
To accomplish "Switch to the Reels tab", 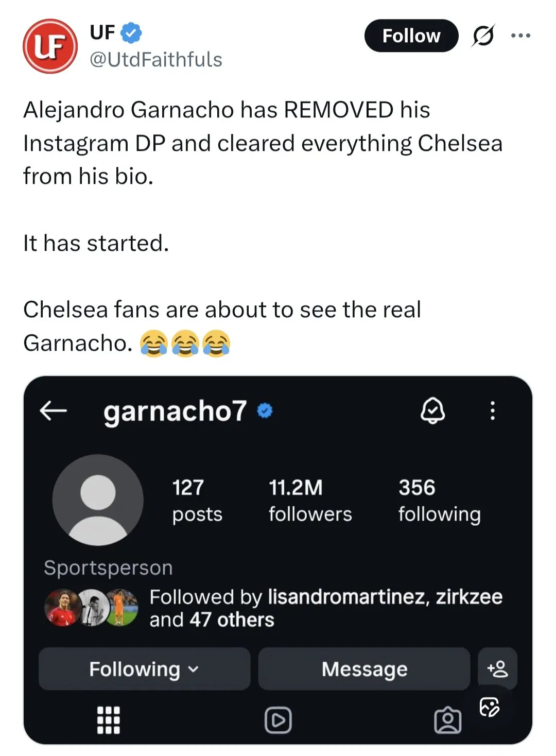I will click(278, 719).
